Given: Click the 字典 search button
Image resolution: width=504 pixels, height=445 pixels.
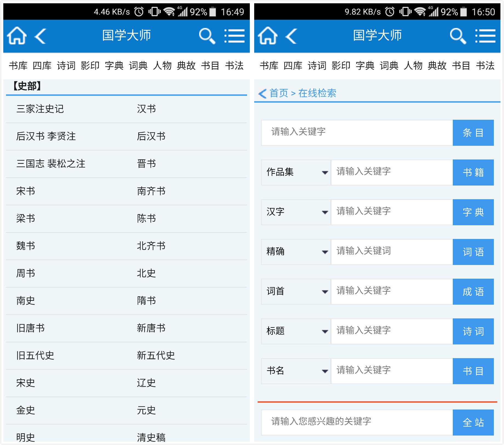Looking at the screenshot, I should coord(473,212).
